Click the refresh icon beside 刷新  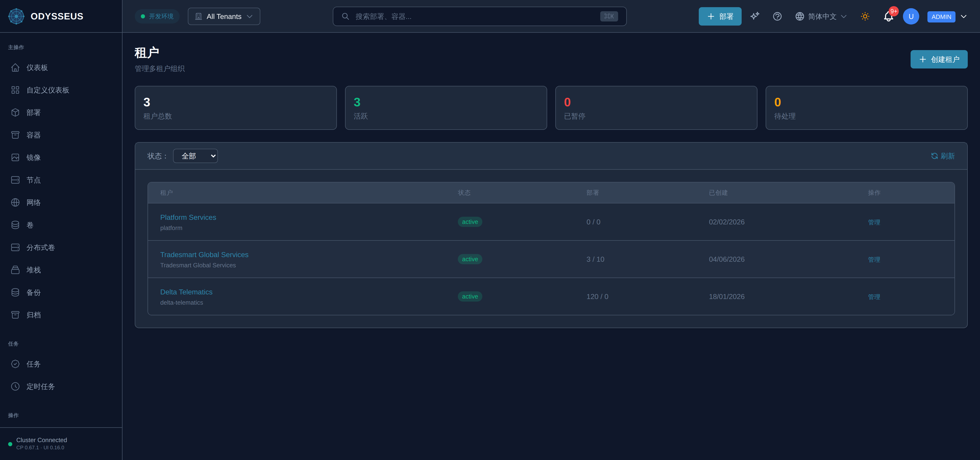tap(934, 156)
